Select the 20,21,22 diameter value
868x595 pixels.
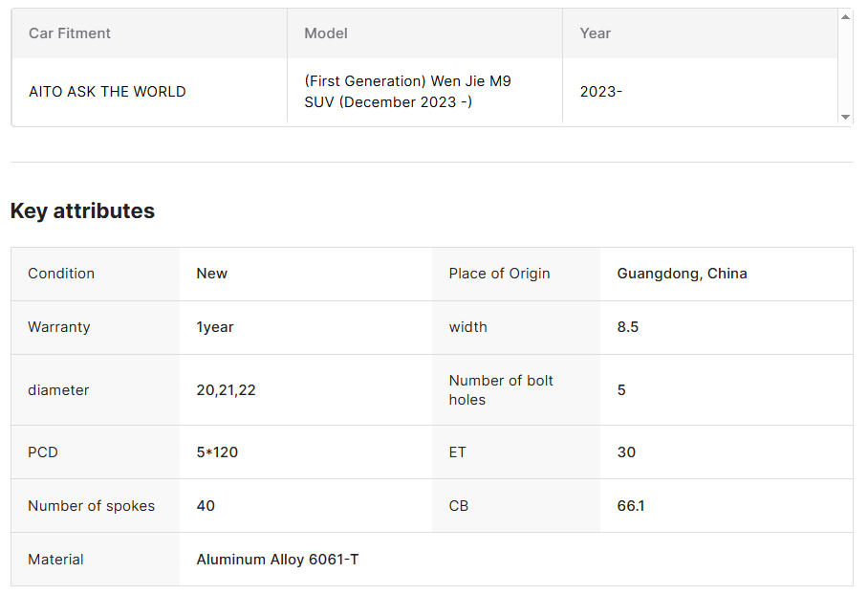tap(226, 390)
